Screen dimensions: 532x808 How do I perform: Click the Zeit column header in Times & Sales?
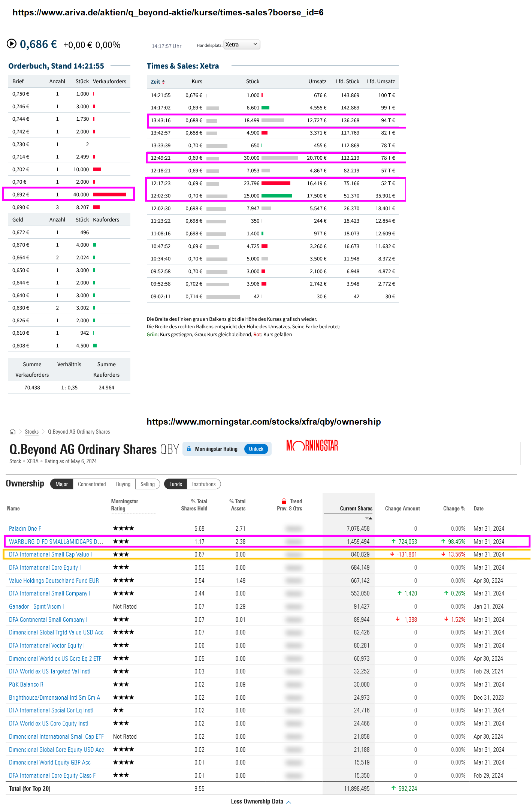pyautogui.click(x=155, y=82)
